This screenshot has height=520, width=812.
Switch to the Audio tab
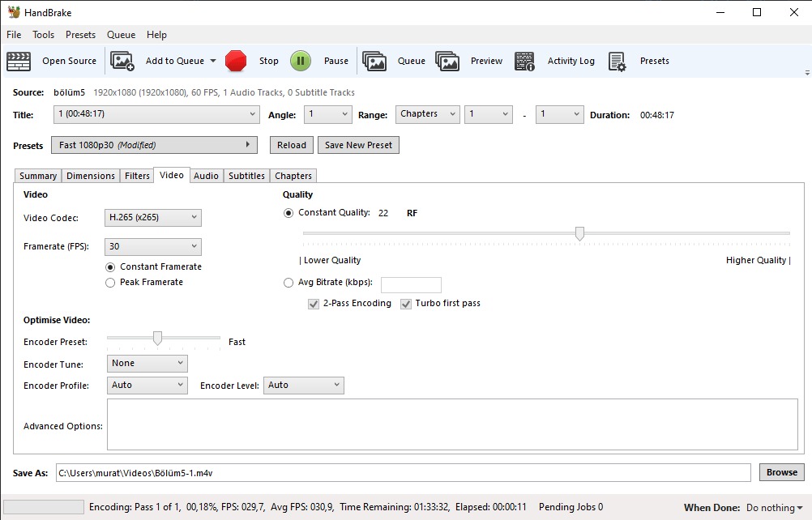(x=206, y=176)
